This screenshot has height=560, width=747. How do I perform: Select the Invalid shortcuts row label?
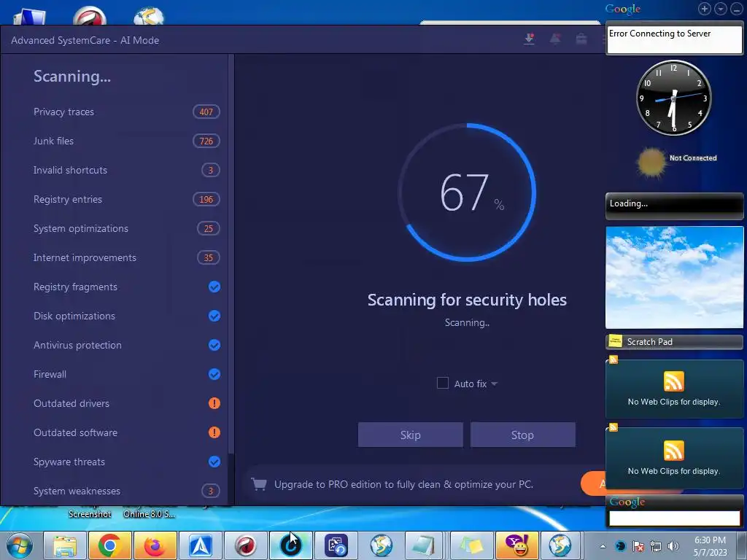click(70, 170)
